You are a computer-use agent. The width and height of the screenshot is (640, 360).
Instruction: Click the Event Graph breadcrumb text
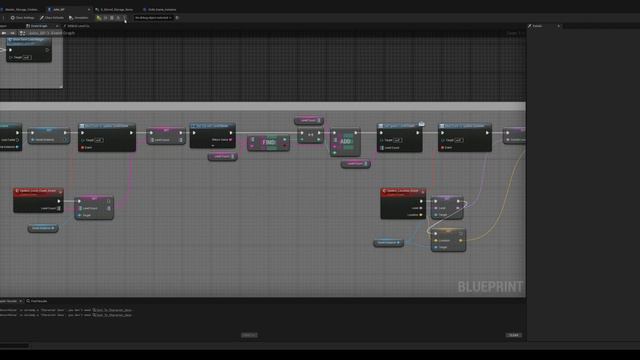tap(62, 33)
